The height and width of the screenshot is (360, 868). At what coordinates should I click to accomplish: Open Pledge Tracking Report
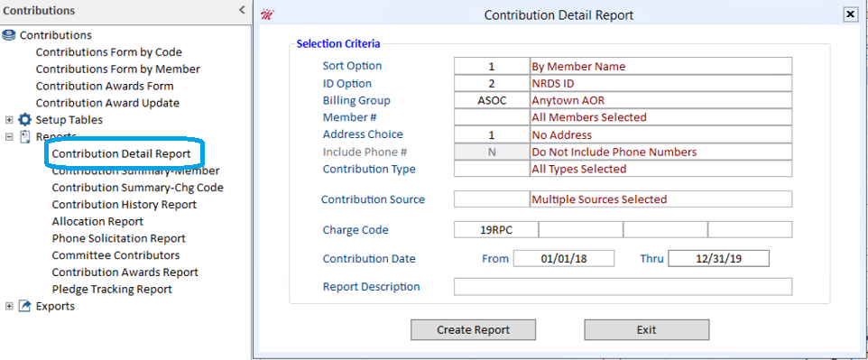pyautogui.click(x=112, y=289)
